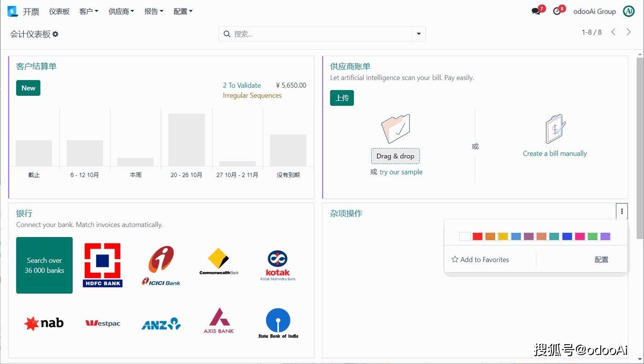Select the ANZ bank logo

(x=161, y=324)
